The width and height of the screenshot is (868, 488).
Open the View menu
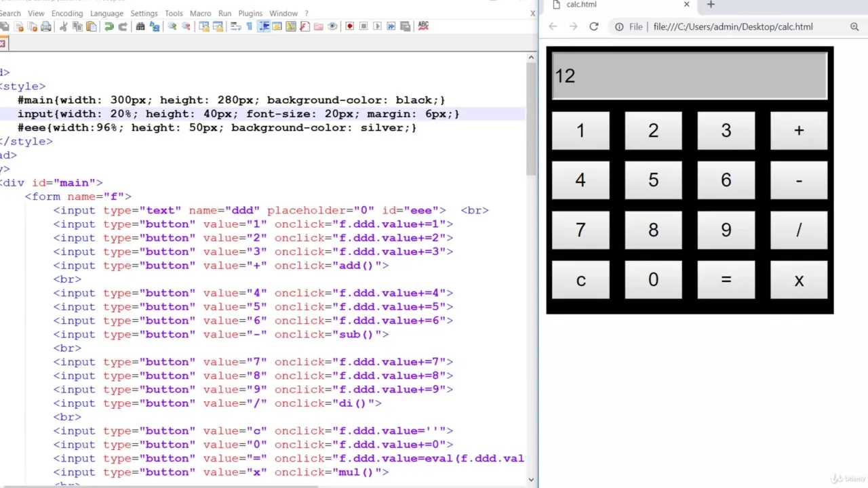(x=36, y=13)
